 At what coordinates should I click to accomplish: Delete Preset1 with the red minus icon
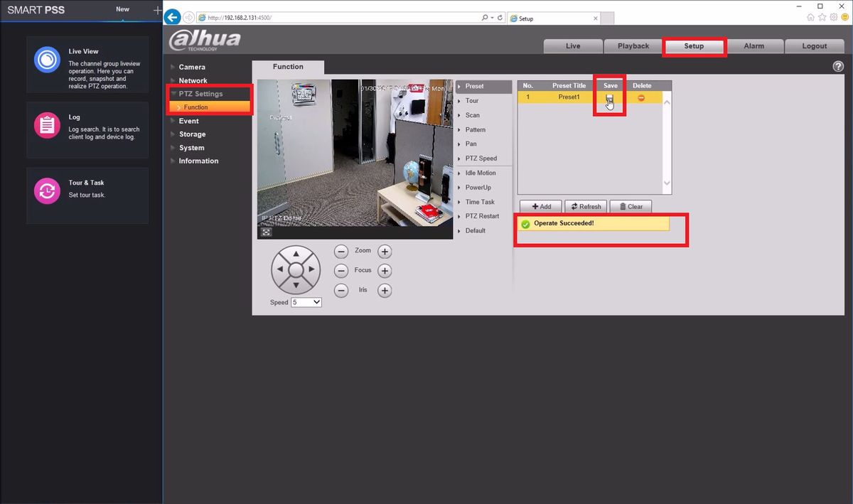[641, 97]
